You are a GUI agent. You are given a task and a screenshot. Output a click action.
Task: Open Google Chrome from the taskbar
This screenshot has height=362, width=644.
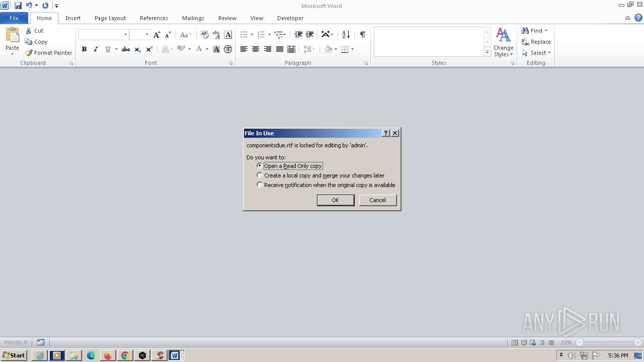coord(125,355)
